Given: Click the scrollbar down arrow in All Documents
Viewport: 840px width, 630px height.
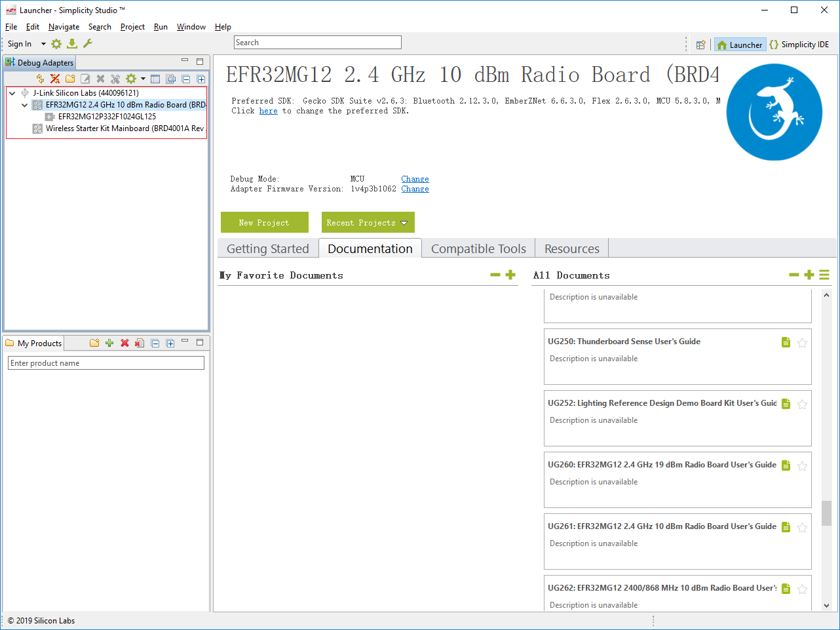Looking at the screenshot, I should (826, 606).
